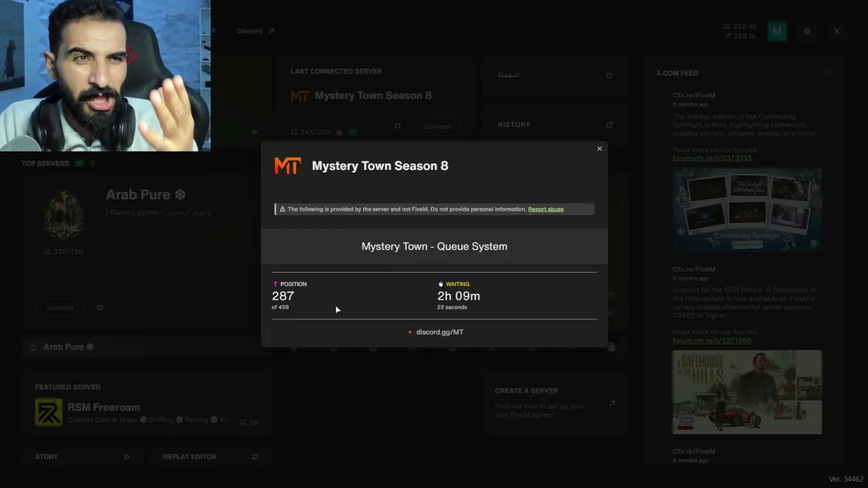This screenshot has height=488, width=868.
Task: Click the heart icon in the favorites panel
Action: pos(610,76)
